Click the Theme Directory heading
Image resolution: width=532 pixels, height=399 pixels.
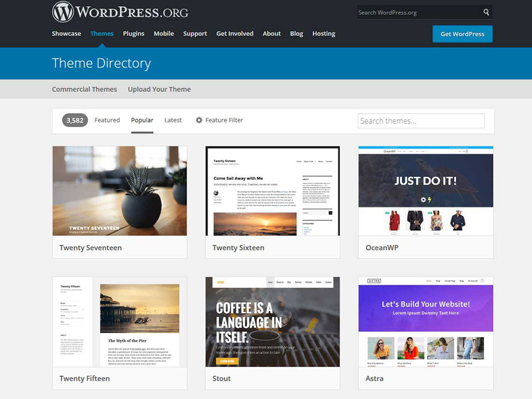(102, 63)
